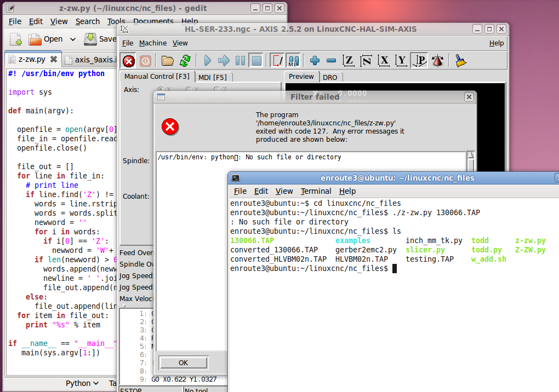Toggle machine power button in AXIS

tap(145, 61)
